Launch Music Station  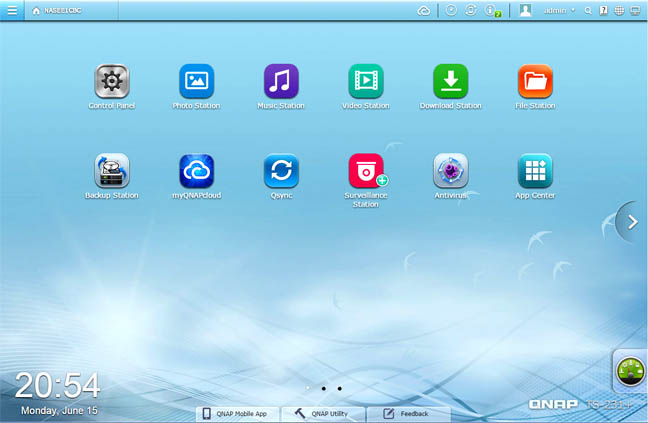281,81
